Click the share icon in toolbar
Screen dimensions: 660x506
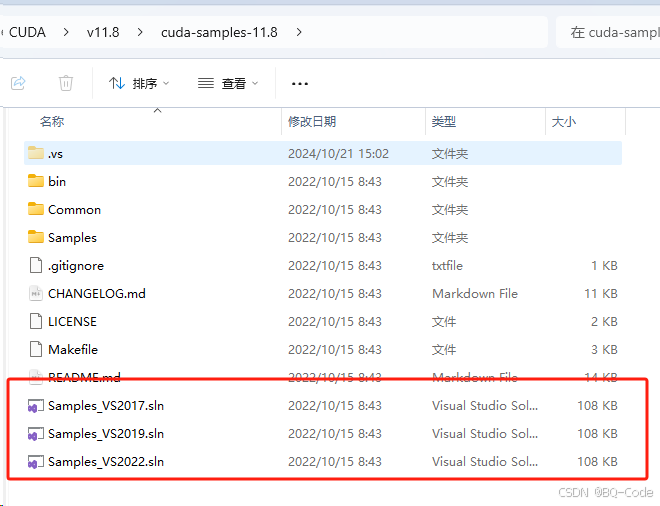[18, 83]
